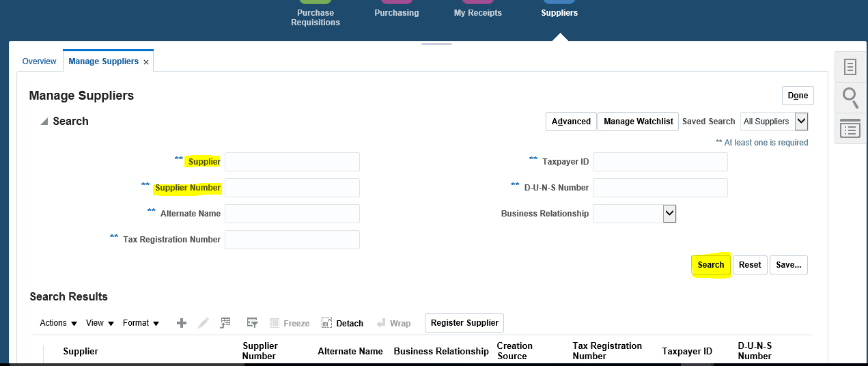
Task: Click the Reset button
Action: (x=750, y=265)
